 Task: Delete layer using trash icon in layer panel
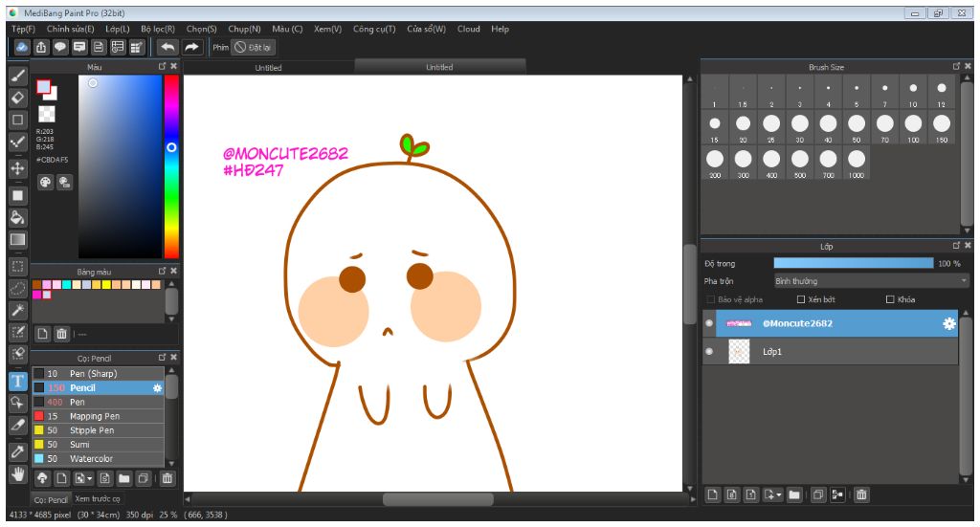(861, 494)
